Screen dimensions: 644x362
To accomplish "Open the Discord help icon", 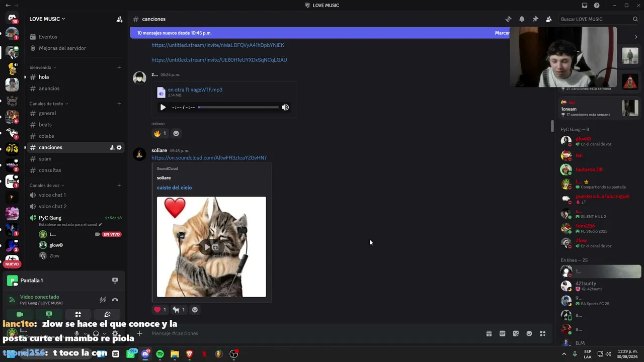I will coord(597,6).
